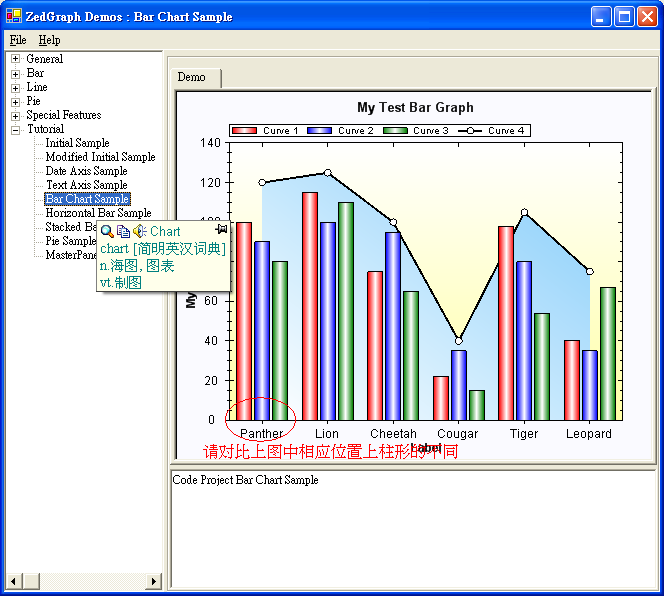Viewport: 664px width, 596px height.
Task: Click the magnifier search icon in dictionary popup
Action: point(107,231)
